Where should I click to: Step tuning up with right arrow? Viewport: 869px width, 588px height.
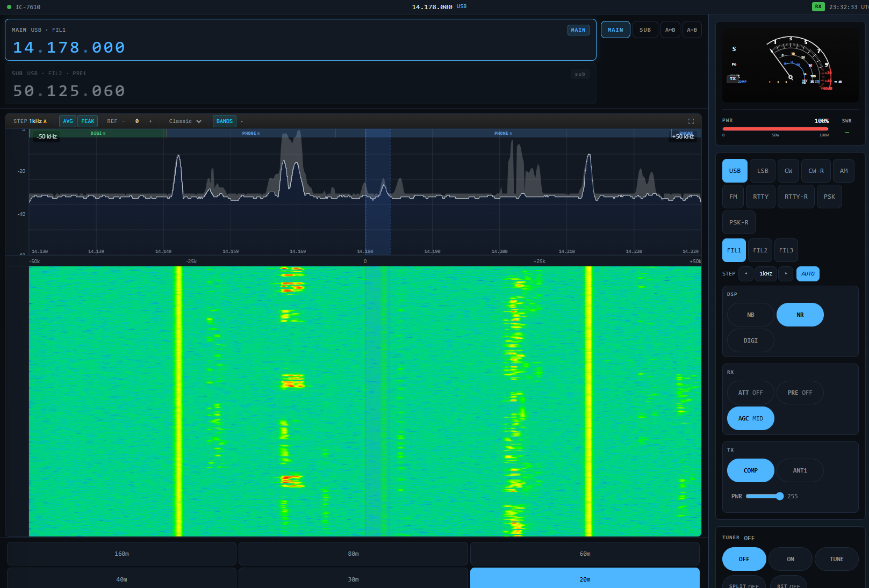pyautogui.click(x=786, y=274)
